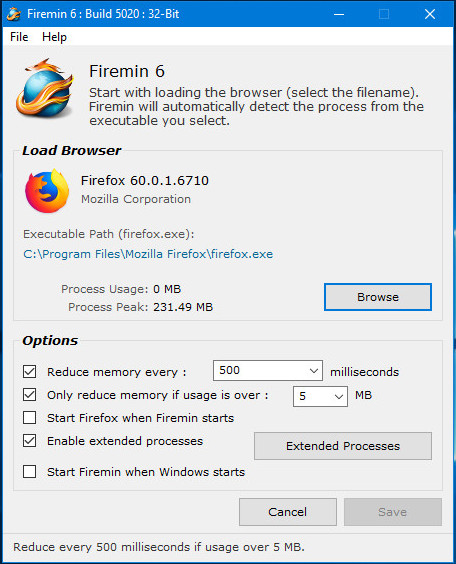Expand the 500 milliseconds interval dropdown
This screenshot has width=456, height=564.
[268, 370]
